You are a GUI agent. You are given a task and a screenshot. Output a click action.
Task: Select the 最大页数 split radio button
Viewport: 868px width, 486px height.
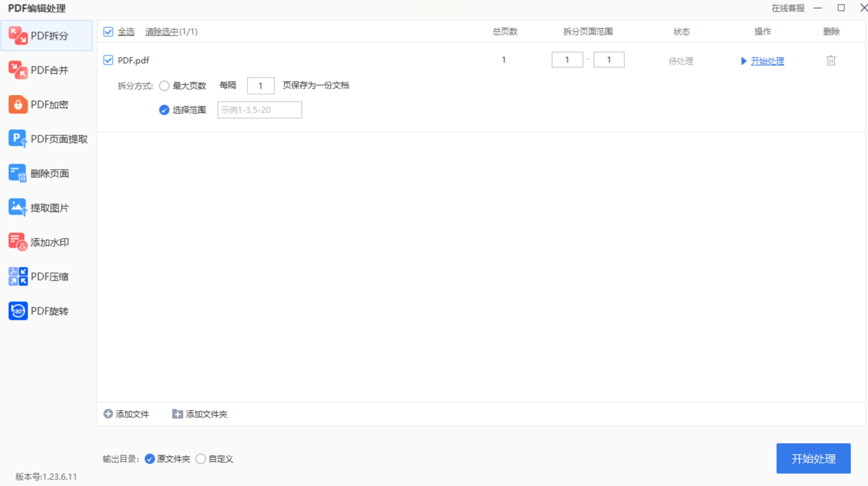164,86
